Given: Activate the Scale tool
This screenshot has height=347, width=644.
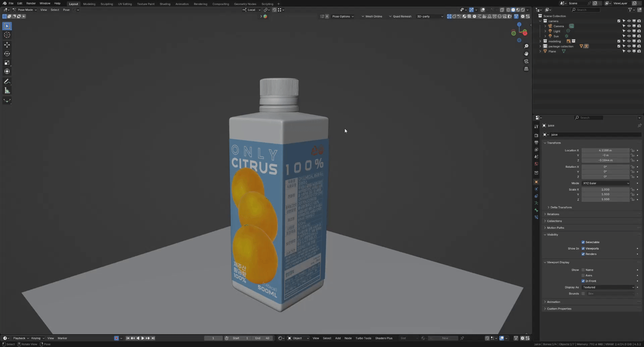Looking at the screenshot, I should [x=7, y=63].
